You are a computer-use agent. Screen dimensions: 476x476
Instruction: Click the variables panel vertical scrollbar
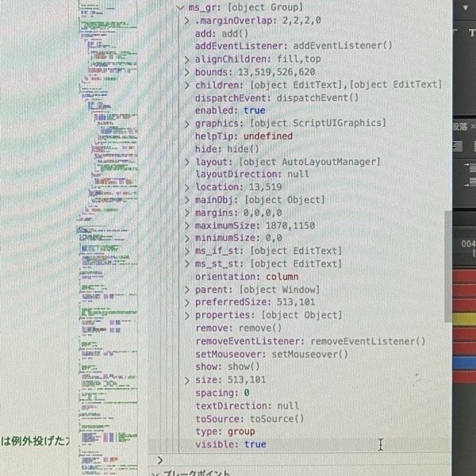tap(448, 267)
